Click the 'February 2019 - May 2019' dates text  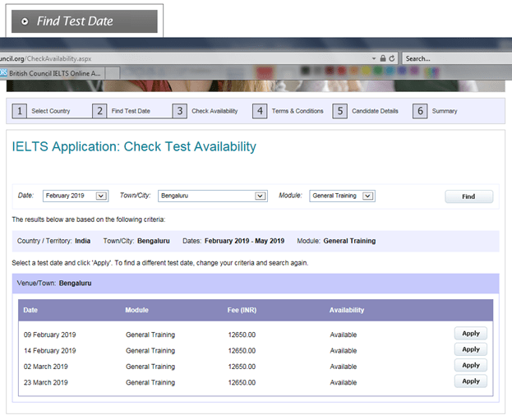(x=245, y=241)
